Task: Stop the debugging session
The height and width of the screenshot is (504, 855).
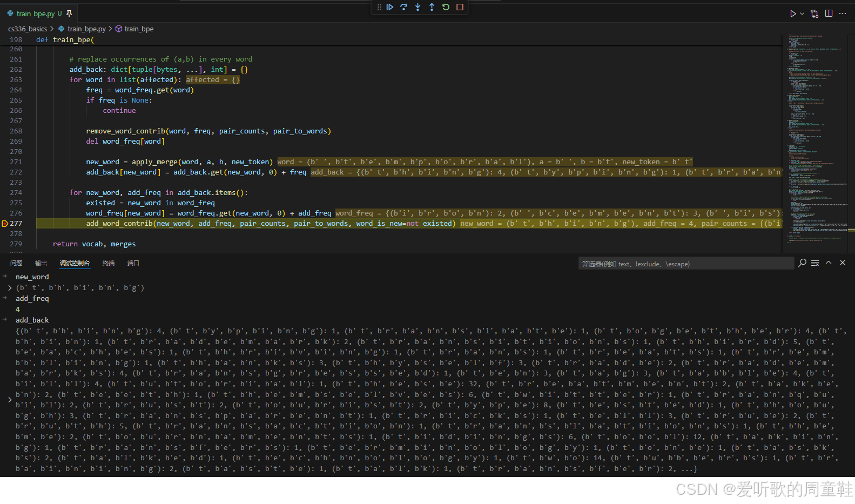Action: [x=460, y=7]
